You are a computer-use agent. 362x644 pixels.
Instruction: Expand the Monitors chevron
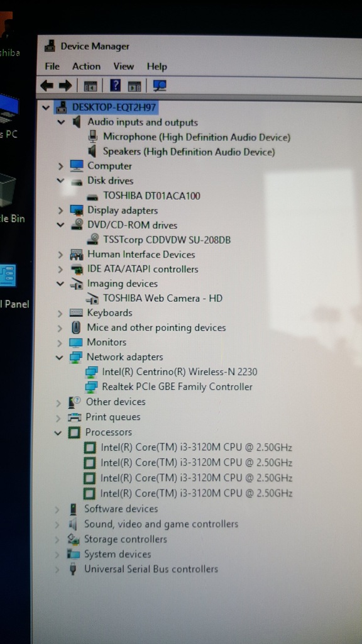coord(60,343)
